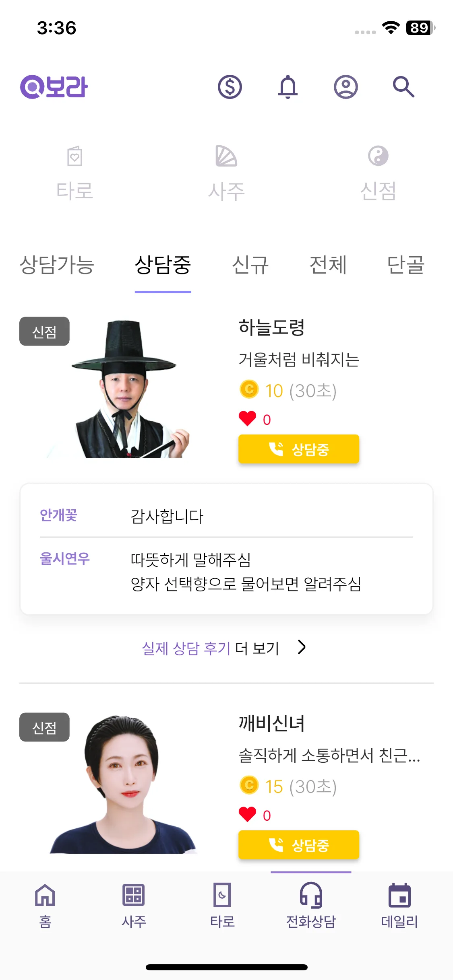
Task: Toggle the heart like for 하늘도령
Action: (x=247, y=419)
